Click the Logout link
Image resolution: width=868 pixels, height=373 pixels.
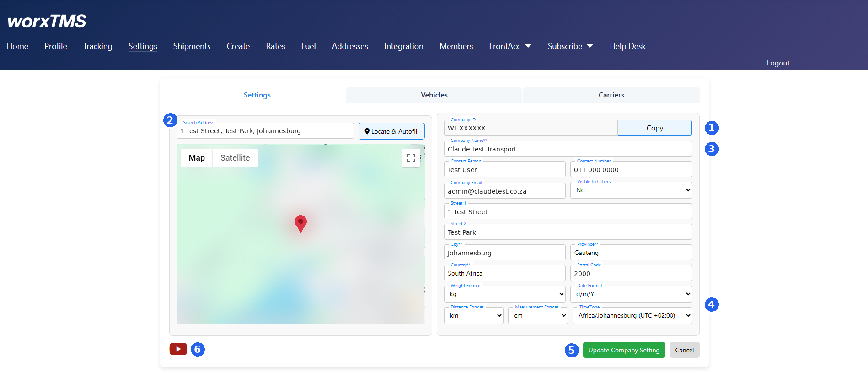[x=778, y=63]
